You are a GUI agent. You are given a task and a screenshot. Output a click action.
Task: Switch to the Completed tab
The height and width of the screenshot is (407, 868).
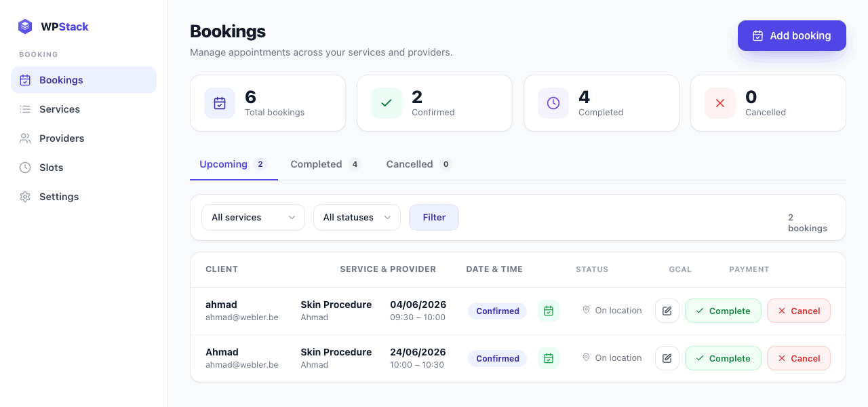(325, 164)
